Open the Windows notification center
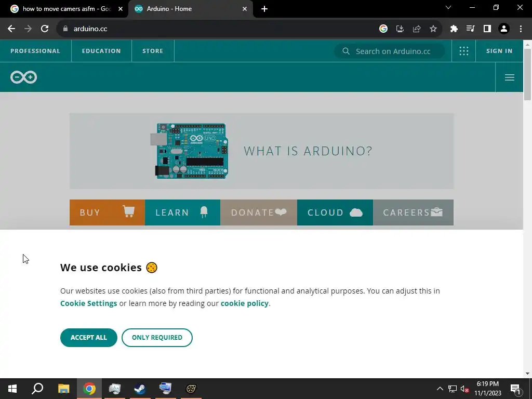The height and width of the screenshot is (399, 532). [515, 389]
